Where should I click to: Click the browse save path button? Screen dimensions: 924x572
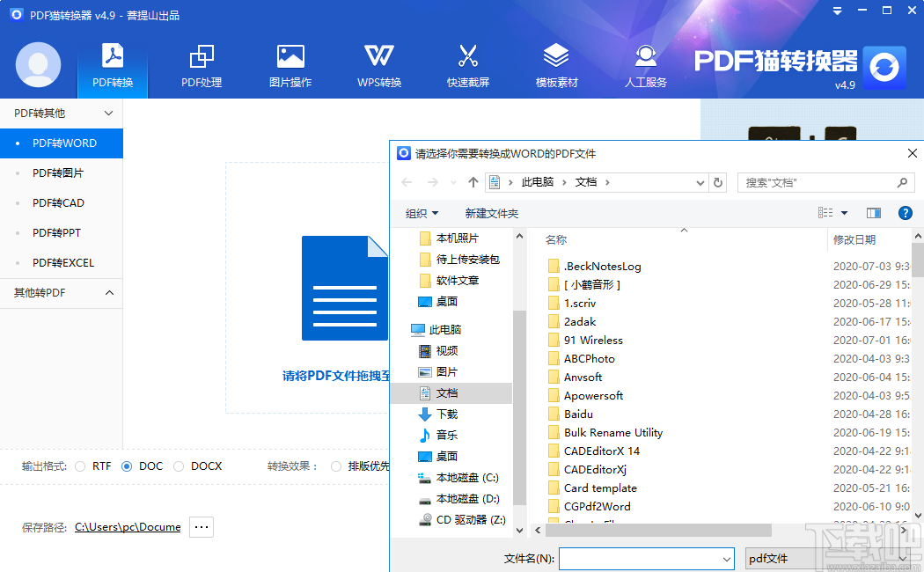pyautogui.click(x=202, y=527)
